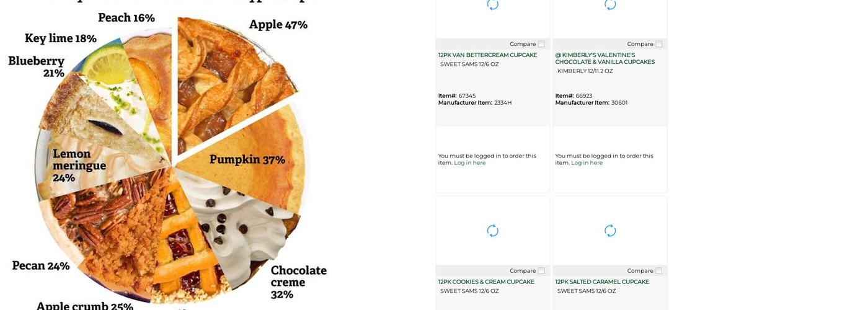Click loading spinner above Cookies & Cream Cupcake
Viewport: 868px width, 310px height.
point(493,231)
